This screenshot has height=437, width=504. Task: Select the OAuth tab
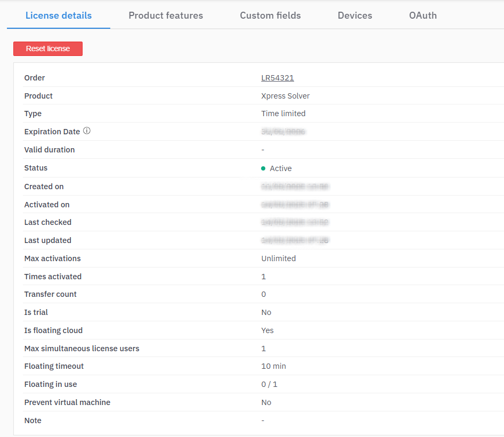pos(422,15)
